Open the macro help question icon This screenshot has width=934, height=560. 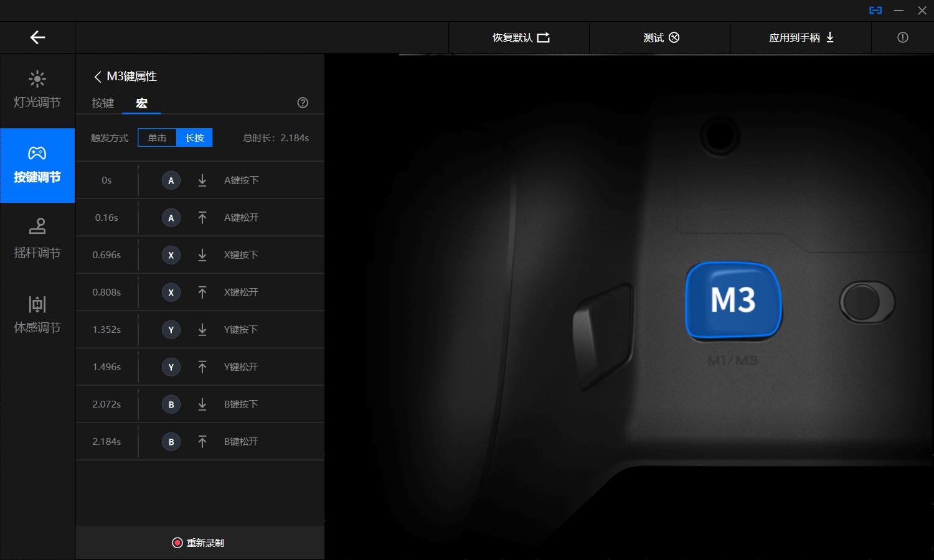303,103
